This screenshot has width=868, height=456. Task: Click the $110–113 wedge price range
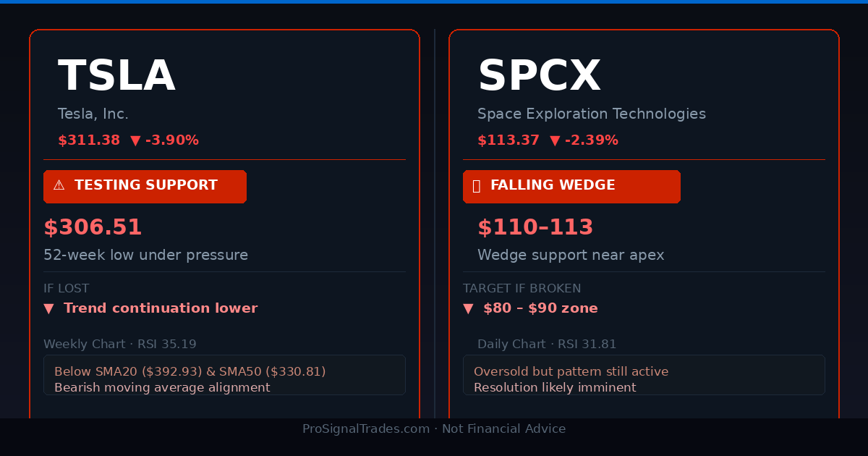point(535,227)
